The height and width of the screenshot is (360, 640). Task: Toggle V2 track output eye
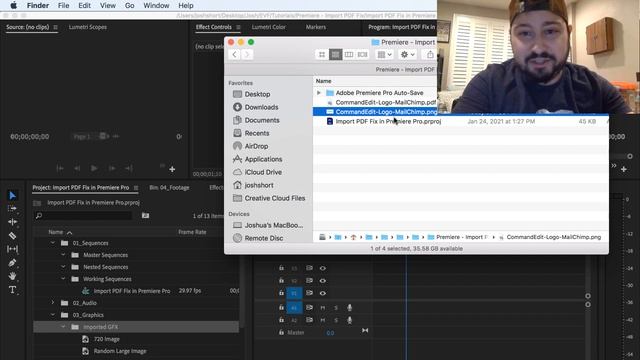[x=322, y=281]
